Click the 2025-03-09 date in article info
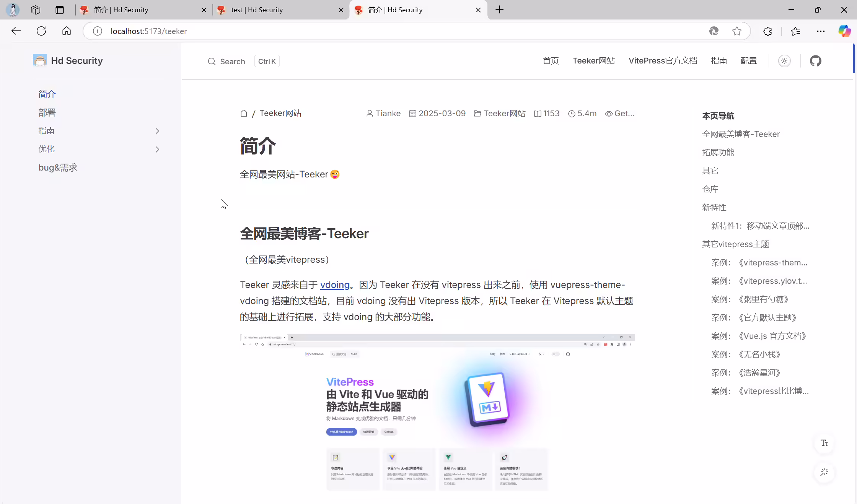This screenshot has width=857, height=504. coord(437,114)
